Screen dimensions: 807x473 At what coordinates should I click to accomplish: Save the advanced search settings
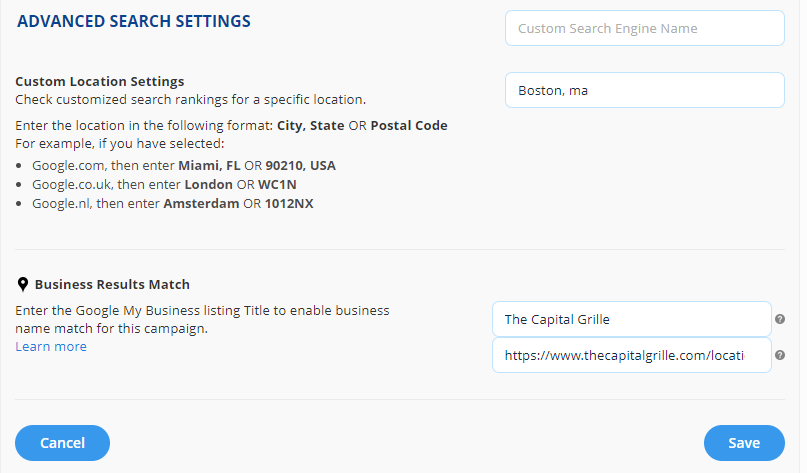744,443
